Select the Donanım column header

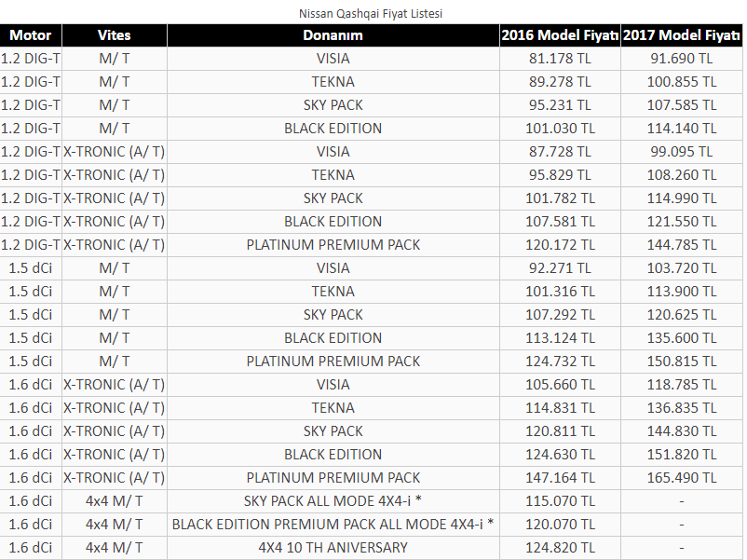(x=333, y=35)
